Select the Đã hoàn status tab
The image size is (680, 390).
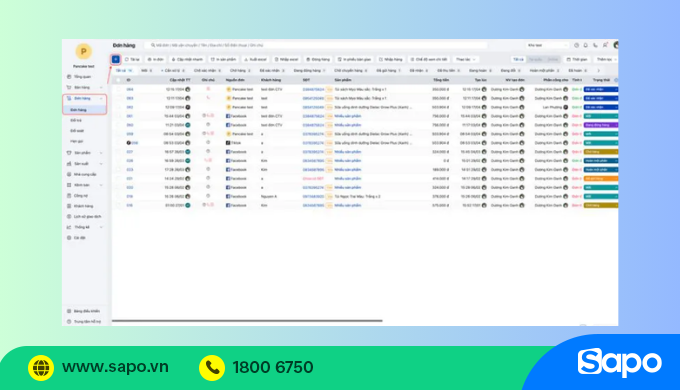click(577, 70)
